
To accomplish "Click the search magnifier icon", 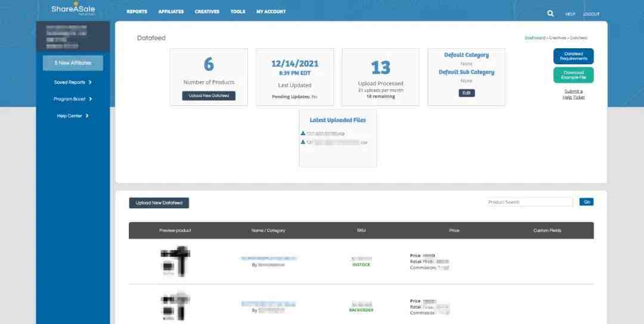I will [550, 13].
